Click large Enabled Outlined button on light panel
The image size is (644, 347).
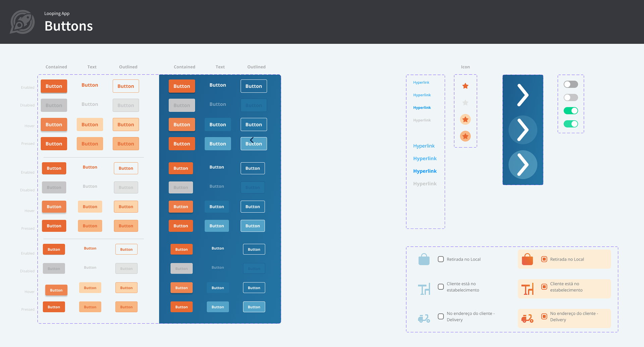[x=126, y=86]
